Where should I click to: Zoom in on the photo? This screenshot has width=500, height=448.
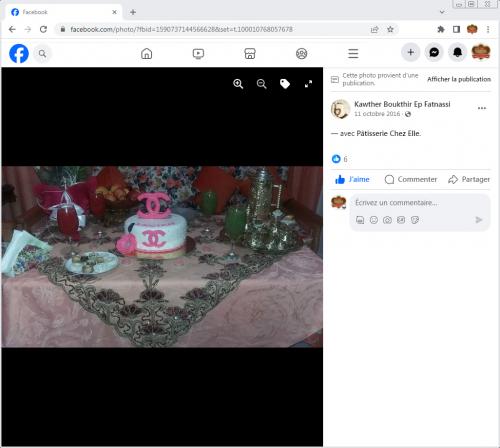pyautogui.click(x=238, y=84)
